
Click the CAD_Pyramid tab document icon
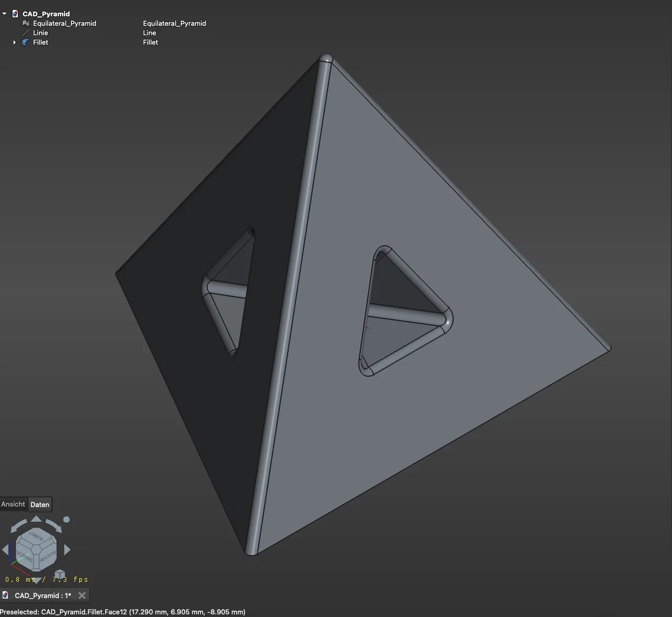[x=5, y=595]
